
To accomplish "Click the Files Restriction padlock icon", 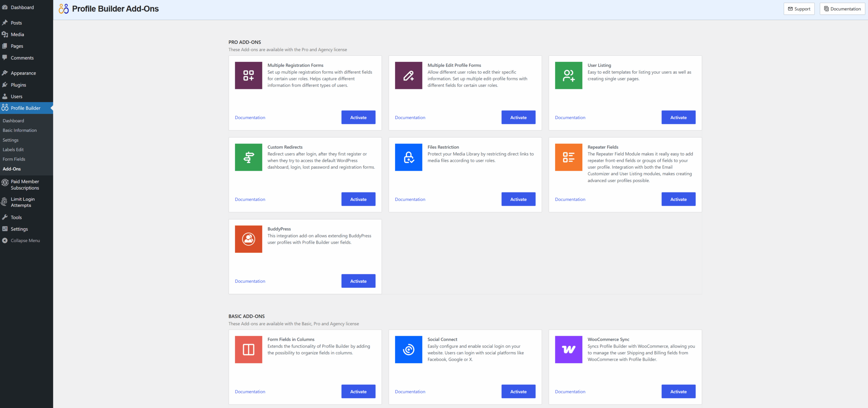I will [408, 157].
